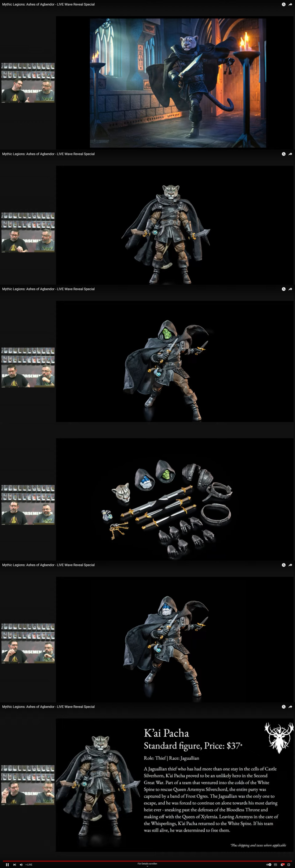Pause the live stream playback
The width and height of the screenshot is (295, 868).
pyautogui.click(x=7, y=865)
